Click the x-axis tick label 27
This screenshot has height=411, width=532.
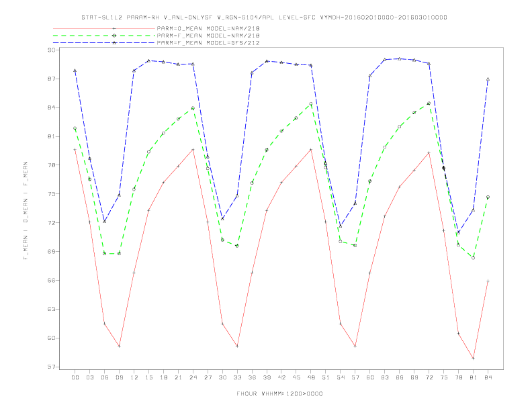tap(208, 377)
